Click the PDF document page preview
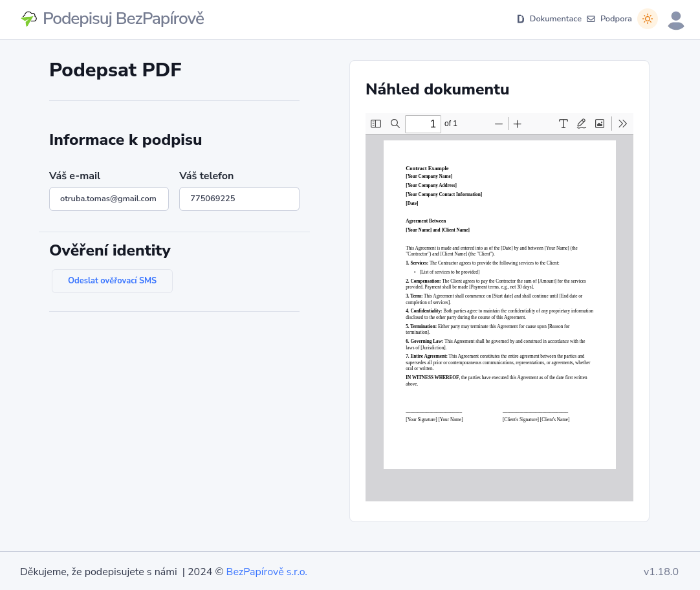 499,305
